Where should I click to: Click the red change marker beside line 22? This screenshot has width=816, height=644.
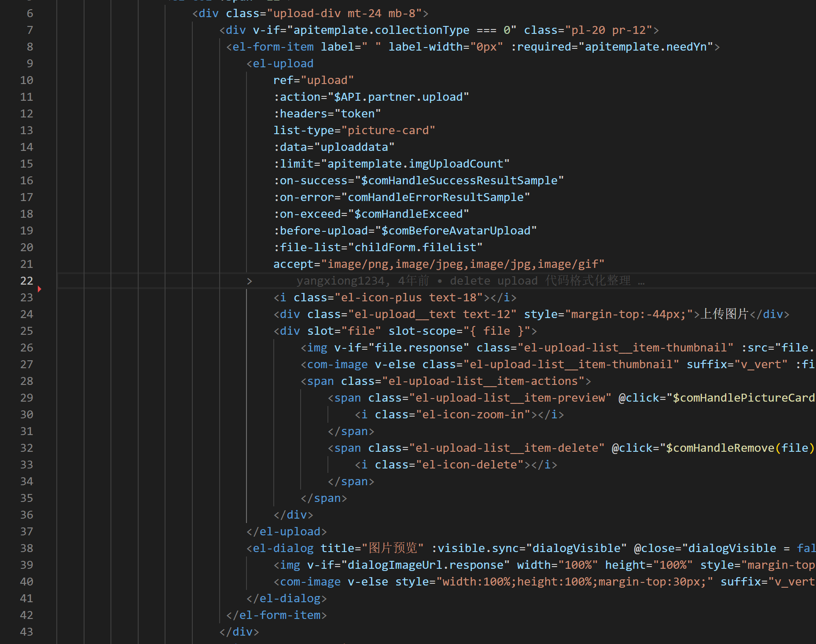[40, 289]
